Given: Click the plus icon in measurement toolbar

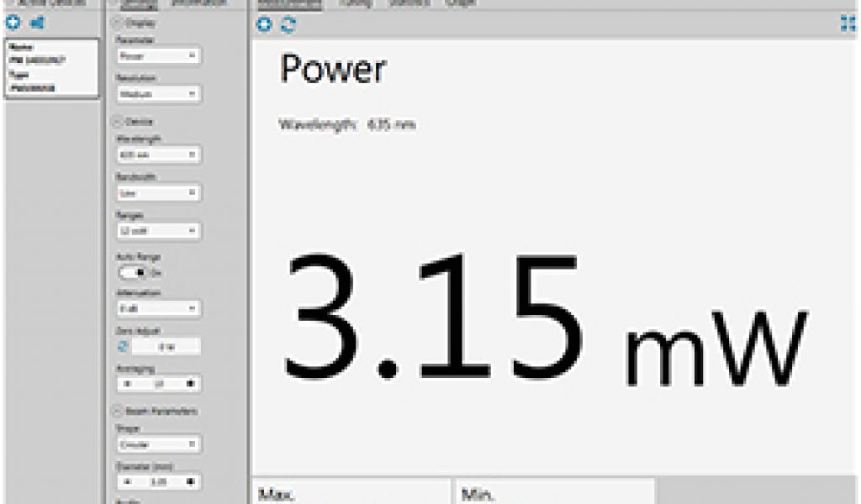Looking at the screenshot, I should [264, 24].
